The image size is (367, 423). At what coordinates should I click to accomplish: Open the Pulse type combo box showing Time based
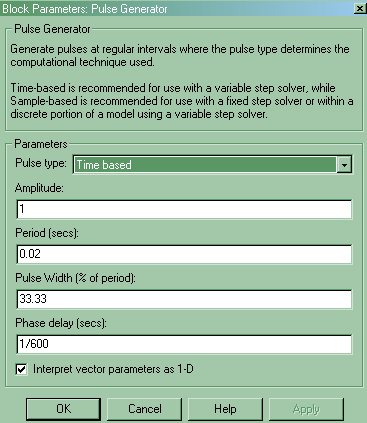(x=212, y=165)
